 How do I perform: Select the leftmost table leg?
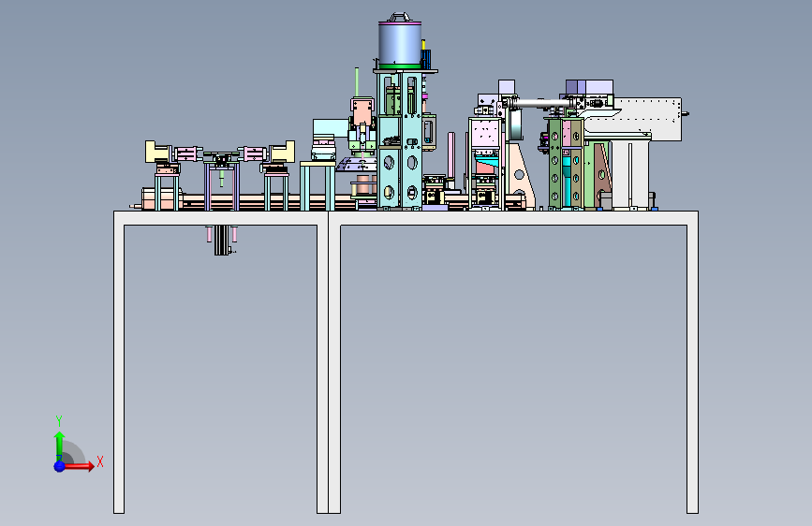[119, 368]
